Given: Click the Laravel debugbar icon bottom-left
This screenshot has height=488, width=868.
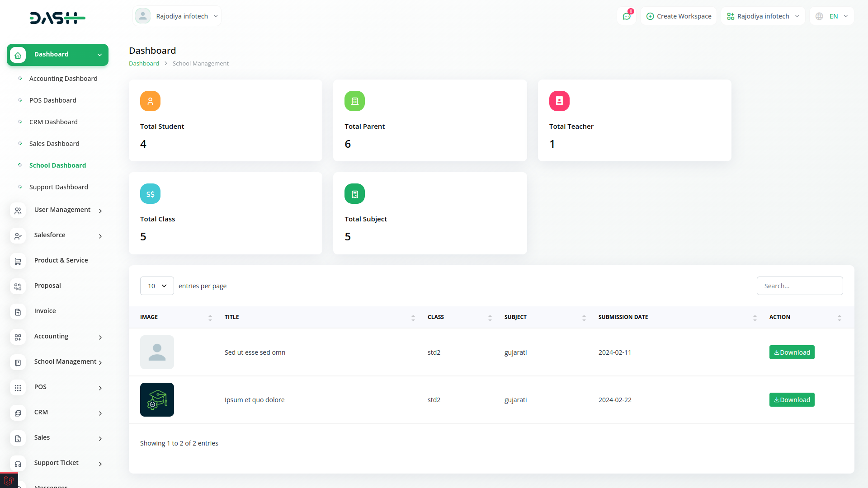Looking at the screenshot, I should click(x=9, y=481).
